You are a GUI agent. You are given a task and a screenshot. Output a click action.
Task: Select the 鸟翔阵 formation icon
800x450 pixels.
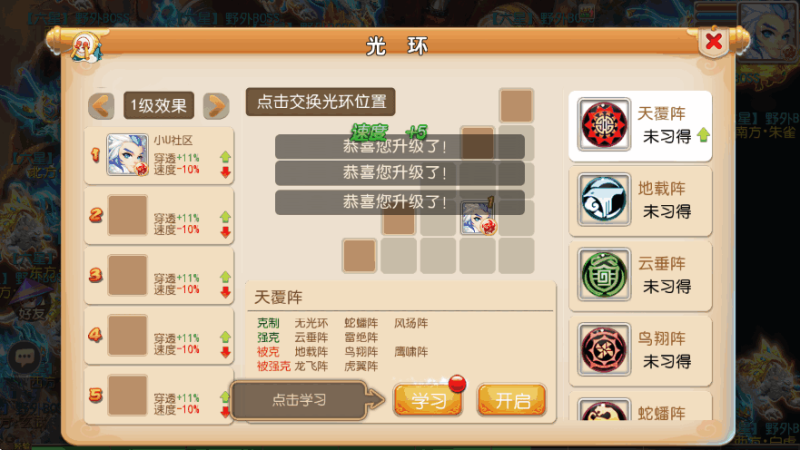(x=604, y=349)
